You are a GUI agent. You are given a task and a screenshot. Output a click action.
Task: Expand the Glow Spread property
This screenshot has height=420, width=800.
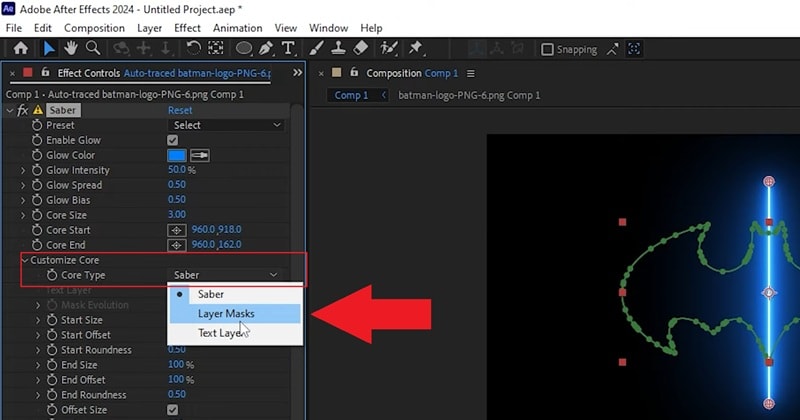(22, 185)
